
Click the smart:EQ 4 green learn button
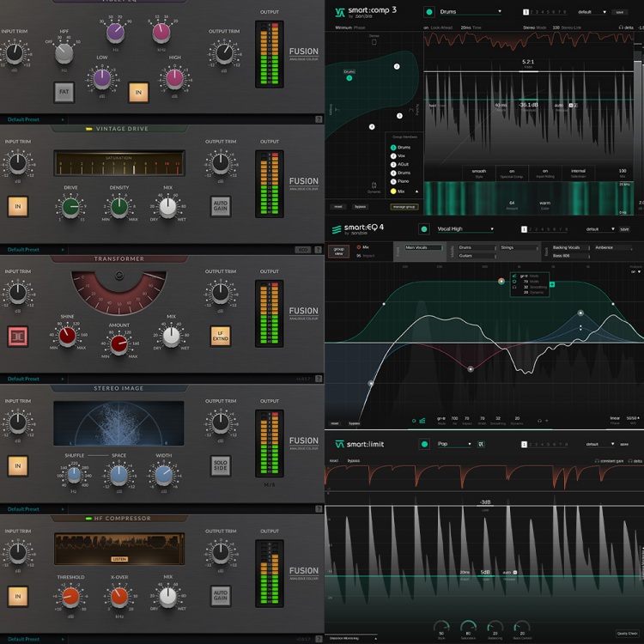point(424,229)
